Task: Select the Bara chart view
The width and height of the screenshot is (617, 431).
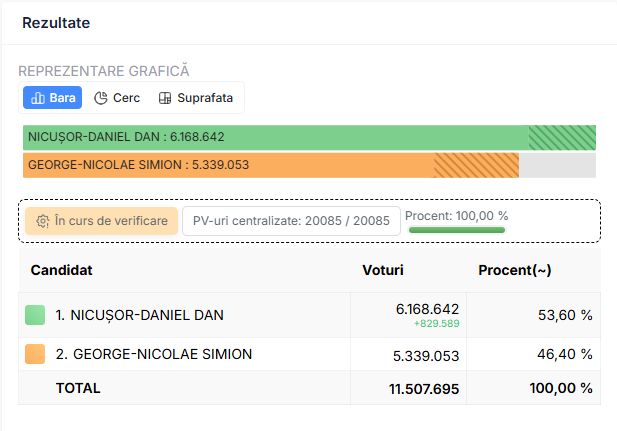Action: [x=52, y=98]
